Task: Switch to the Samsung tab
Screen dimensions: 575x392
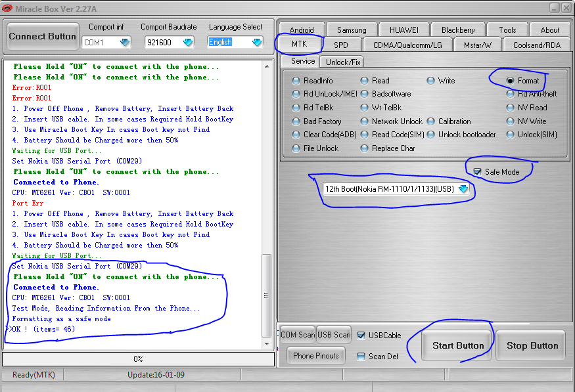Action: tap(352, 30)
